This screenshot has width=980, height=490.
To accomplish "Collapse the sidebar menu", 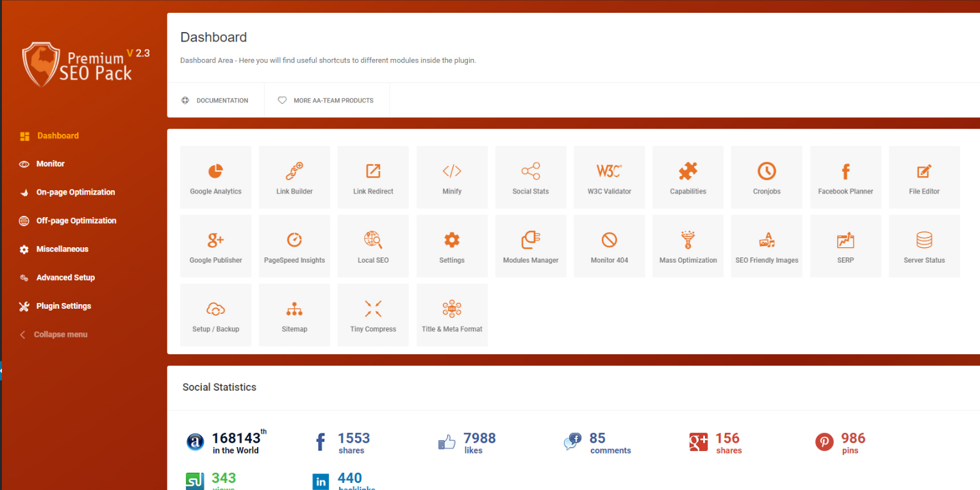I will click(x=60, y=334).
